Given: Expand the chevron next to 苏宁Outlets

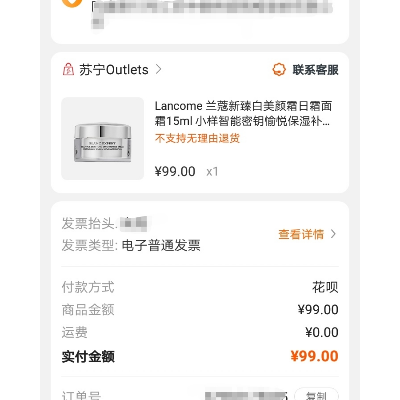Looking at the screenshot, I should click(x=159, y=69).
